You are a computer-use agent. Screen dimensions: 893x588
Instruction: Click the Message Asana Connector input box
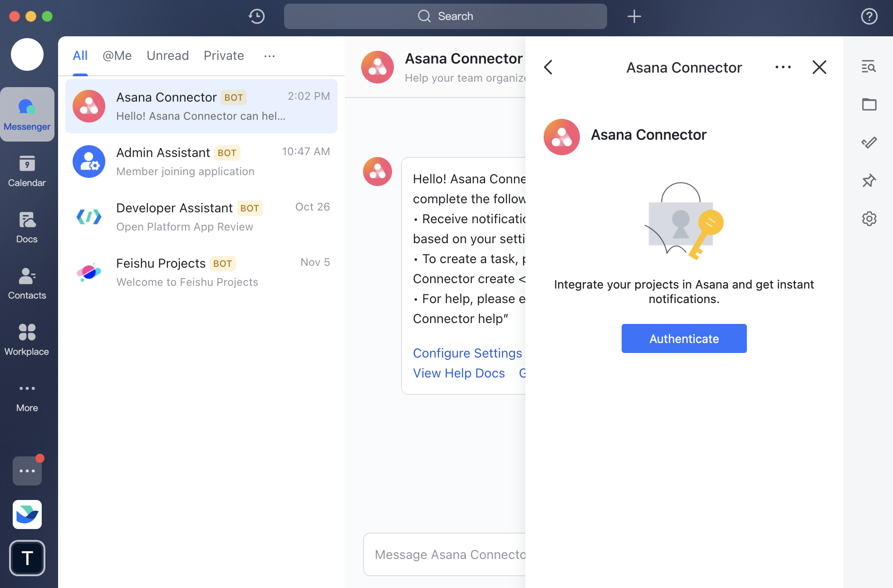(x=445, y=554)
